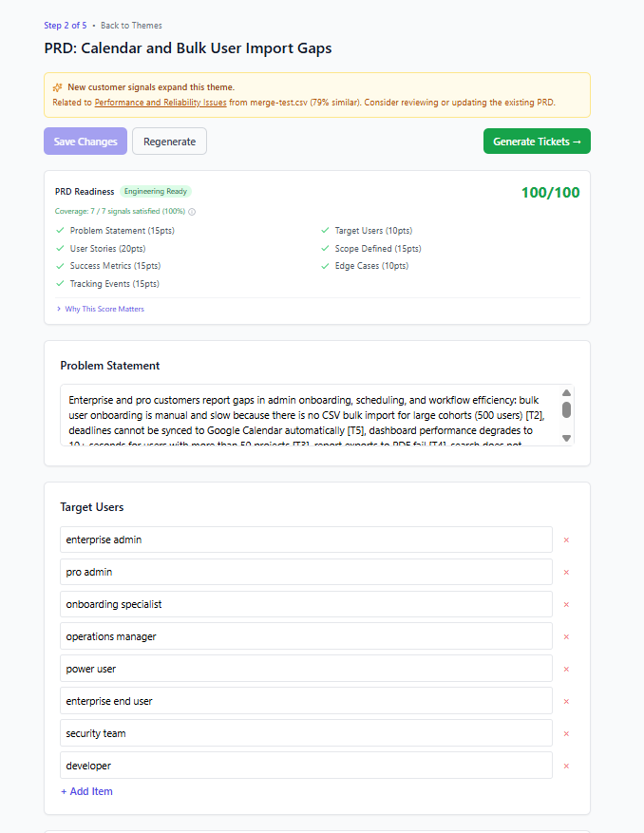Screen dimensions: 644x833
Task: Edit the onboarding specialist field
Action: click(306, 604)
